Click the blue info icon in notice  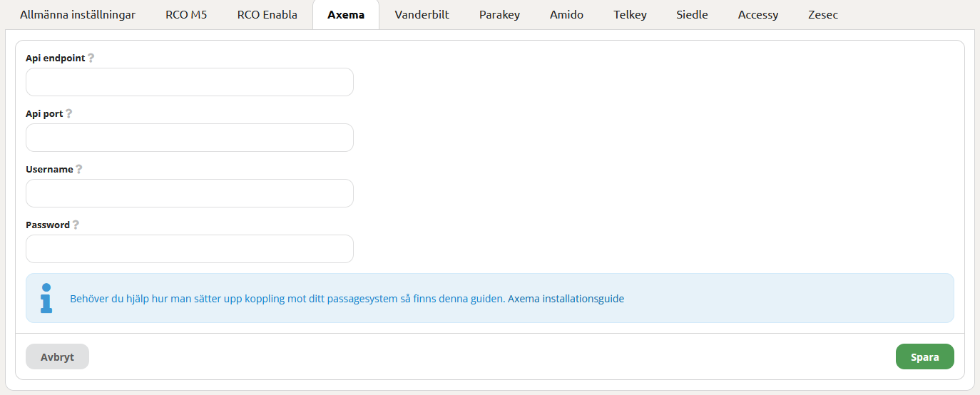[46, 298]
